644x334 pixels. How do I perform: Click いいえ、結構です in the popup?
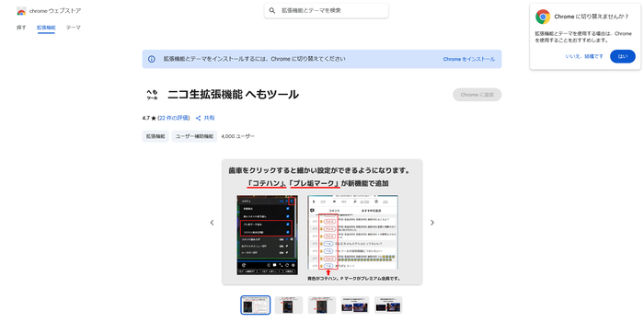coord(584,56)
